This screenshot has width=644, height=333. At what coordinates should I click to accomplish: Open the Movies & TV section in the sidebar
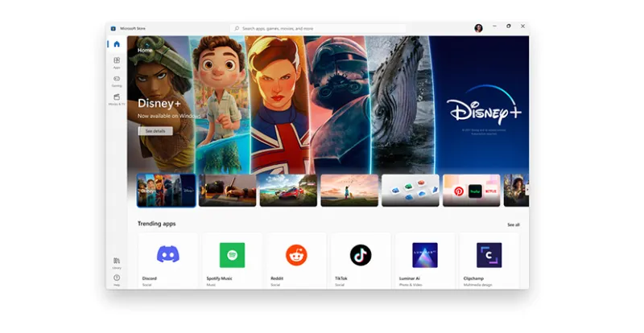[x=117, y=100]
